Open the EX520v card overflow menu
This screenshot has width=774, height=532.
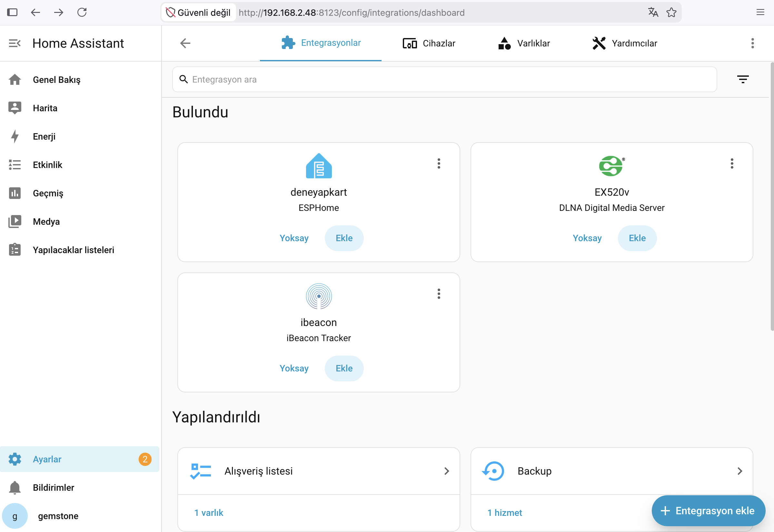(732, 163)
